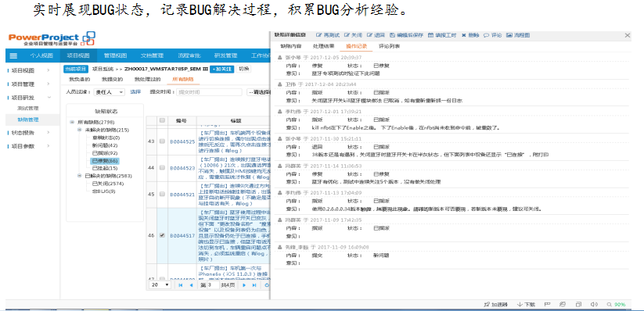Open 文档管理 in top navigation

(x=153, y=56)
